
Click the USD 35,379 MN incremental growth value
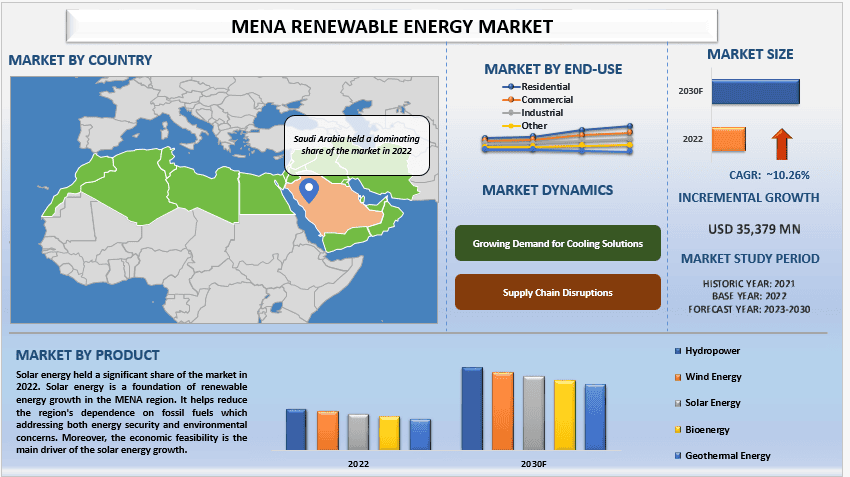pos(754,229)
